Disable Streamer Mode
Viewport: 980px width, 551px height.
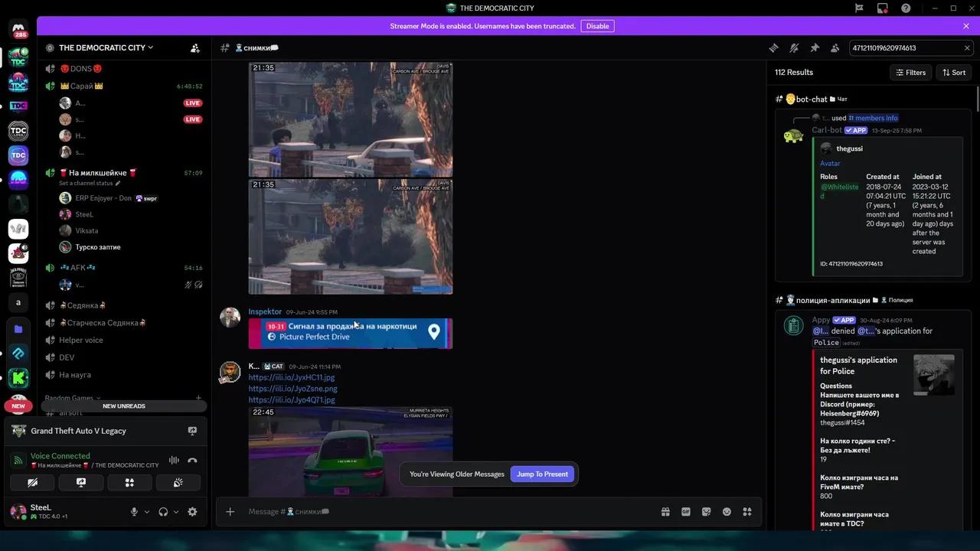click(x=597, y=26)
